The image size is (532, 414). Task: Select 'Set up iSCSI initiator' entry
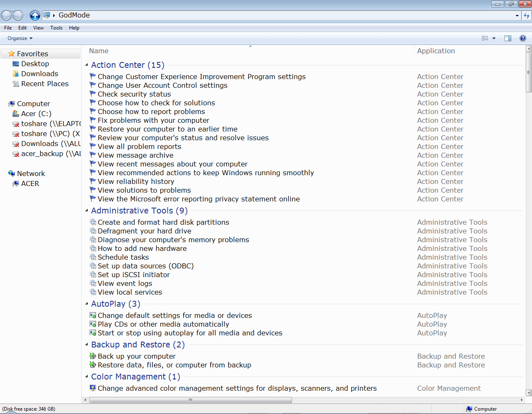tap(134, 275)
